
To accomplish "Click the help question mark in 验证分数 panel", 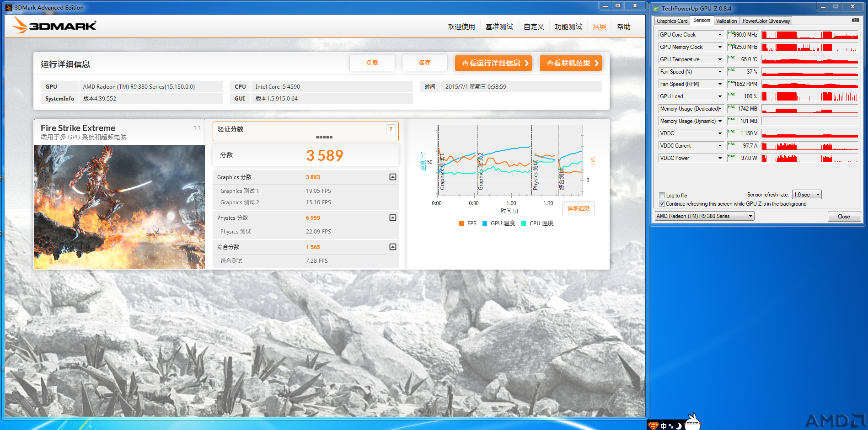I will coord(391,129).
